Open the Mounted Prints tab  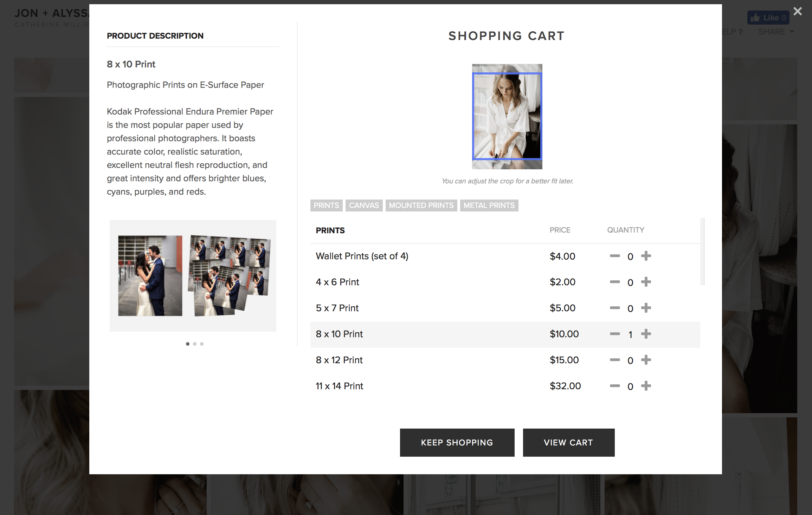[421, 206]
